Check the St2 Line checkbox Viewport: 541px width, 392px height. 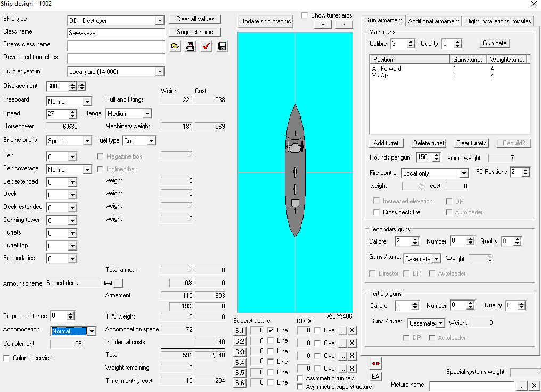tap(271, 340)
